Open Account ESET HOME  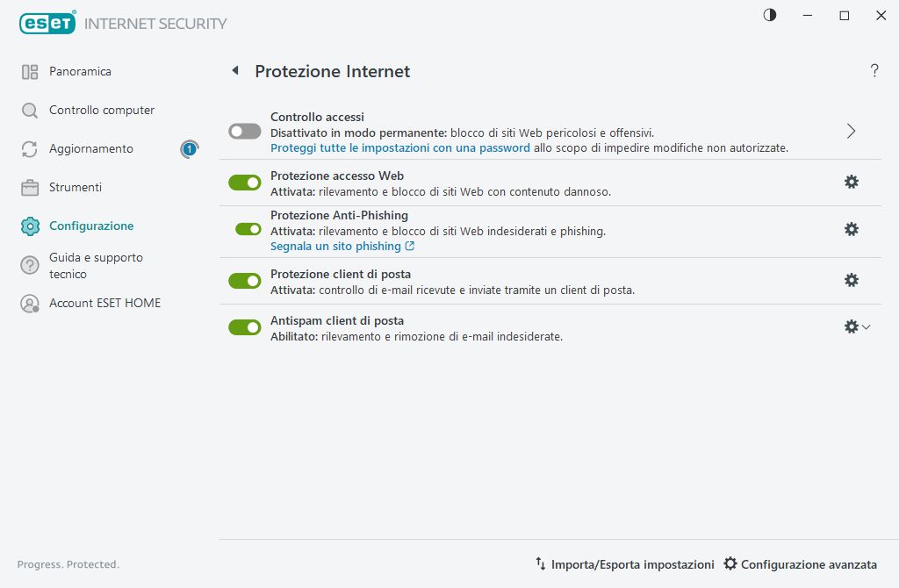click(x=105, y=303)
